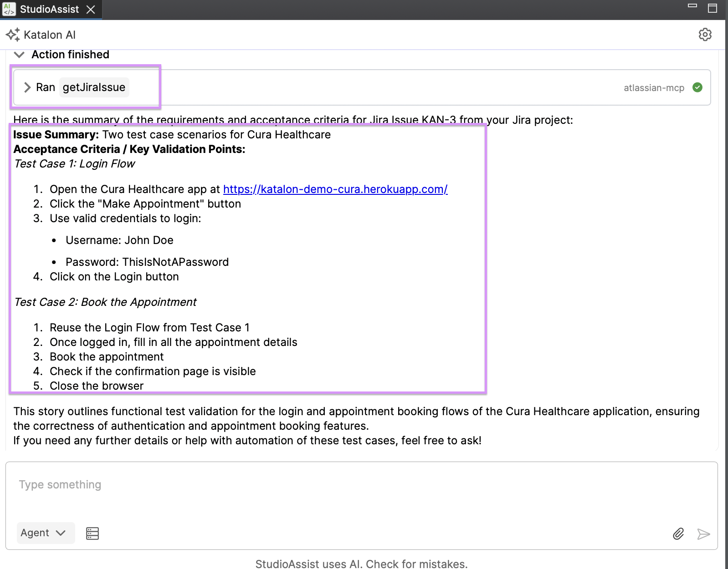Click 'StudioAssist uses AI. Check for mistakes.' notice
Viewport: 728px width, 569px height.
click(x=361, y=564)
